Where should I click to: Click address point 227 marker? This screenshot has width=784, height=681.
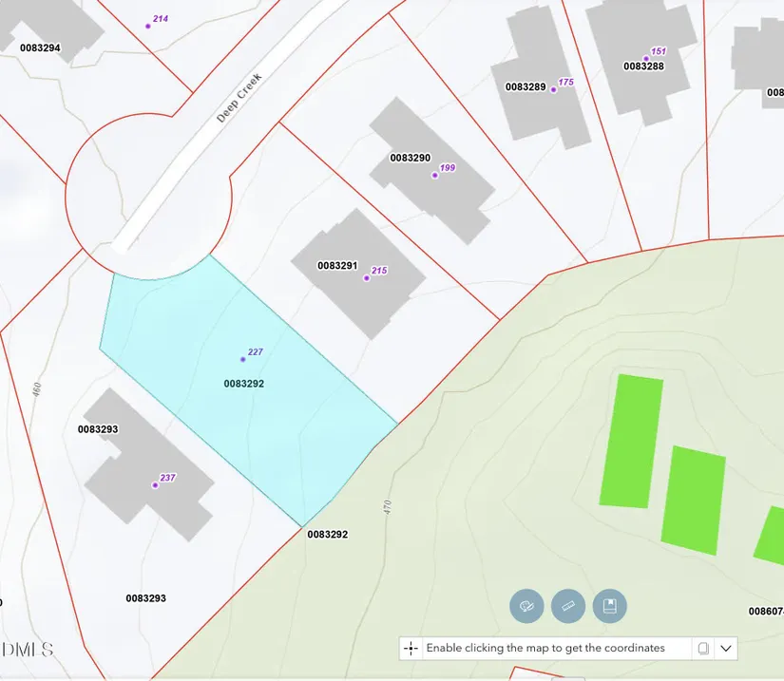click(x=243, y=359)
